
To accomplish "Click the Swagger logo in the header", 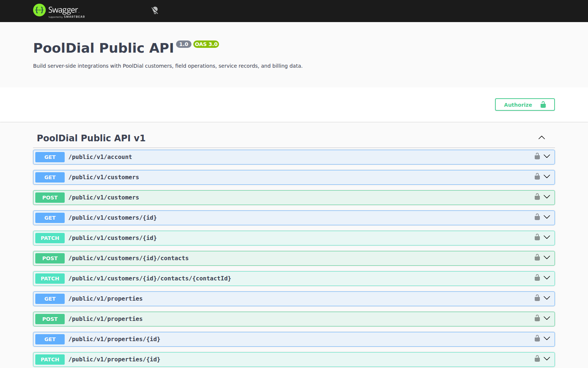I will tap(59, 11).
